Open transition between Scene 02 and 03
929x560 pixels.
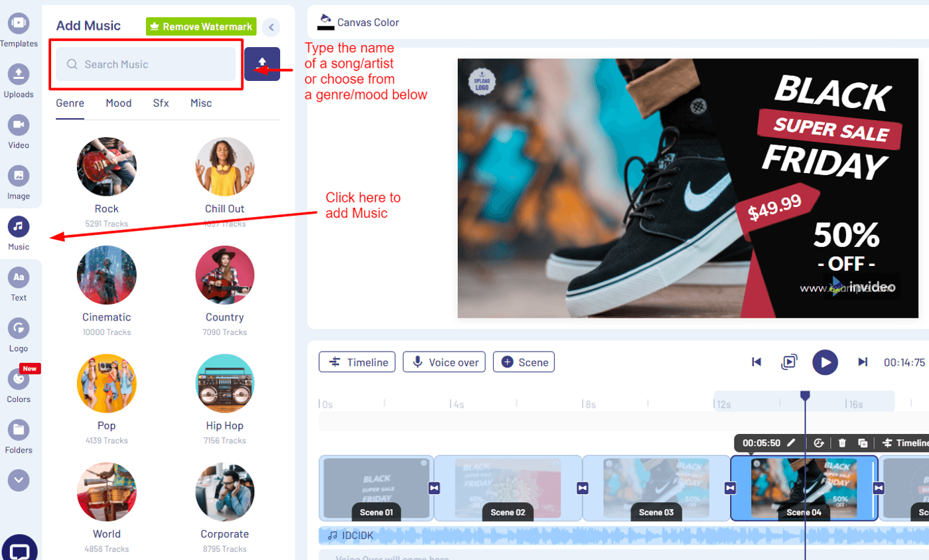583,488
